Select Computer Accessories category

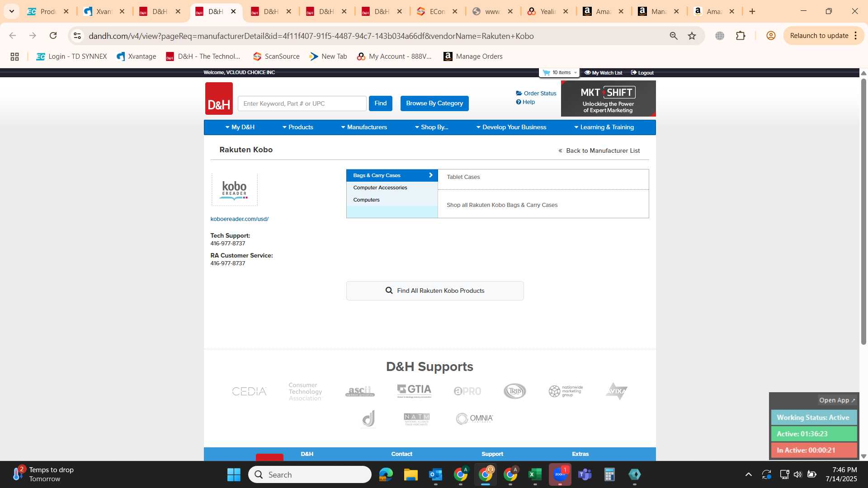pos(392,188)
